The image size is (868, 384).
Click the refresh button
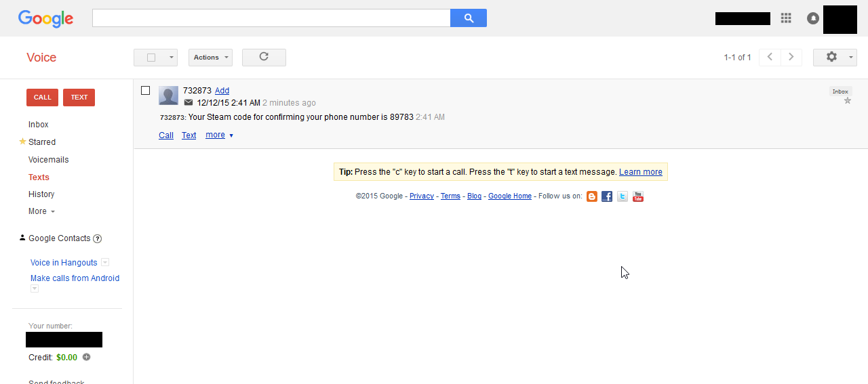[x=264, y=58]
